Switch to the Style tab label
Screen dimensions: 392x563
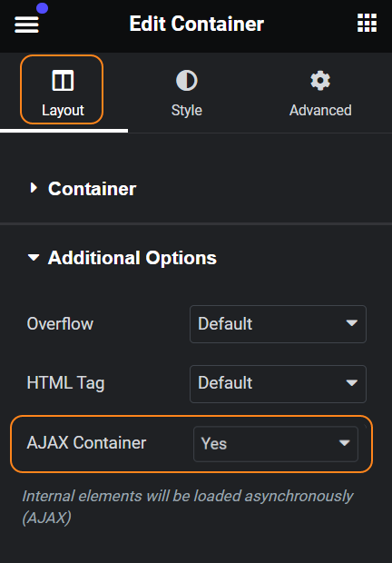point(187,110)
